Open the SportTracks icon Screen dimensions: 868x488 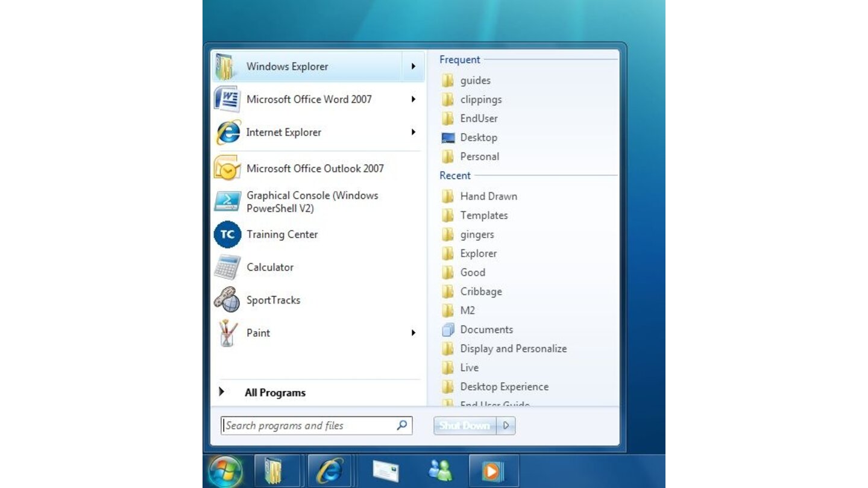tap(227, 300)
